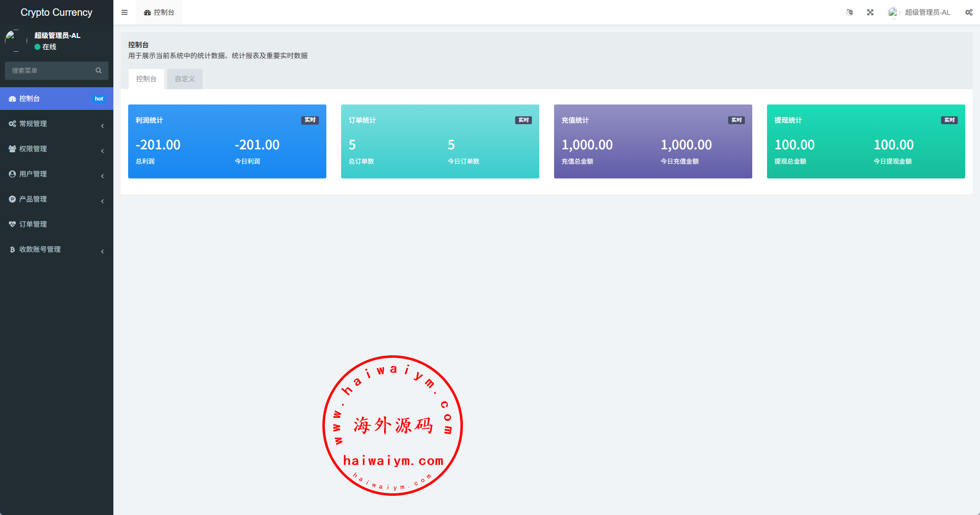Select the 控制台 tab in the header bar
The image size is (980, 515).
click(159, 12)
